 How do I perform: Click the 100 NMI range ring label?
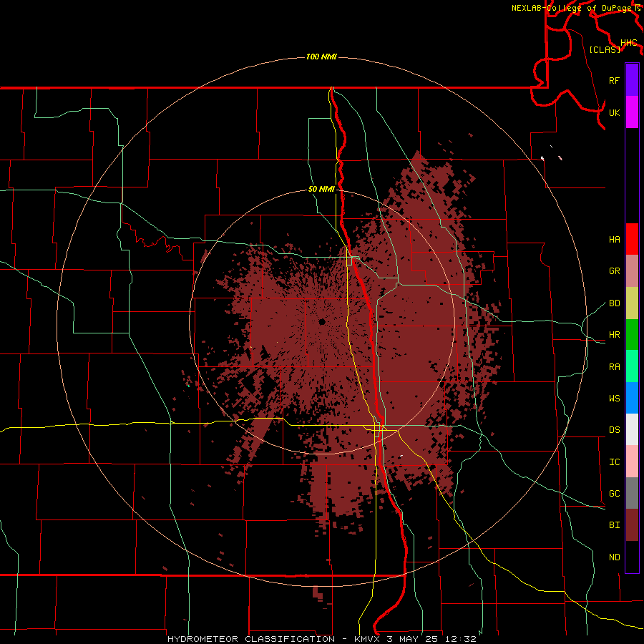(x=321, y=57)
